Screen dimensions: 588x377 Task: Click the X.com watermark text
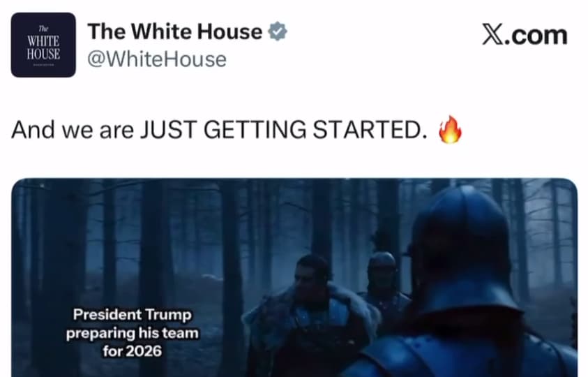point(525,35)
